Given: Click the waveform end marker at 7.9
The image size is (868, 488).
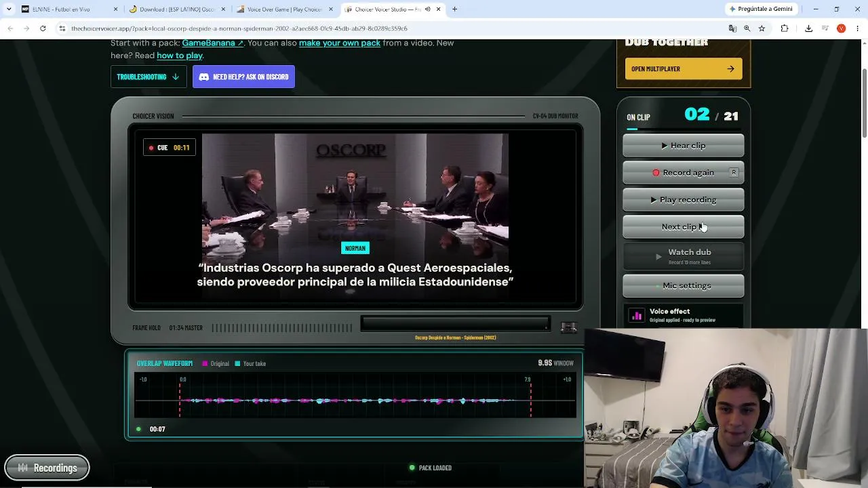Looking at the screenshot, I should point(530,399).
